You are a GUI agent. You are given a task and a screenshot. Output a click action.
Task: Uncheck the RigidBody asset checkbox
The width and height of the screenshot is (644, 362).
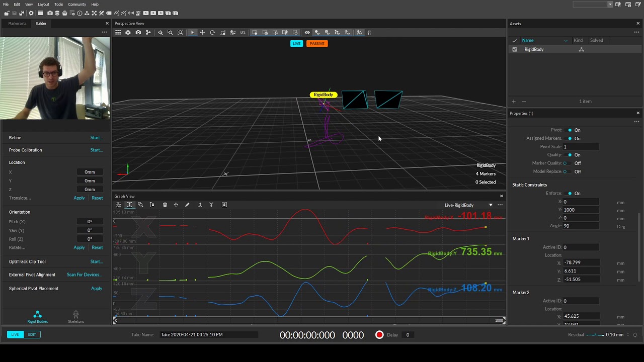click(514, 49)
